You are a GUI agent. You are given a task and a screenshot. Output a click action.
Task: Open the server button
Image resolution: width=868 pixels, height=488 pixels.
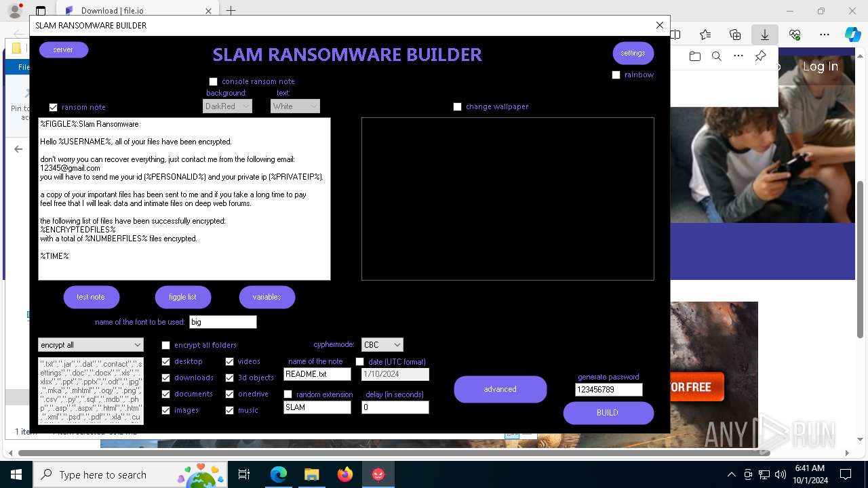(64, 49)
